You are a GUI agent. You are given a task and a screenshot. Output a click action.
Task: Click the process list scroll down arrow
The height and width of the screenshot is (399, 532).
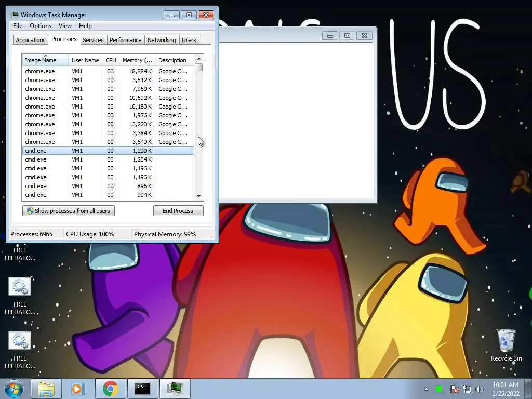pyautogui.click(x=199, y=196)
